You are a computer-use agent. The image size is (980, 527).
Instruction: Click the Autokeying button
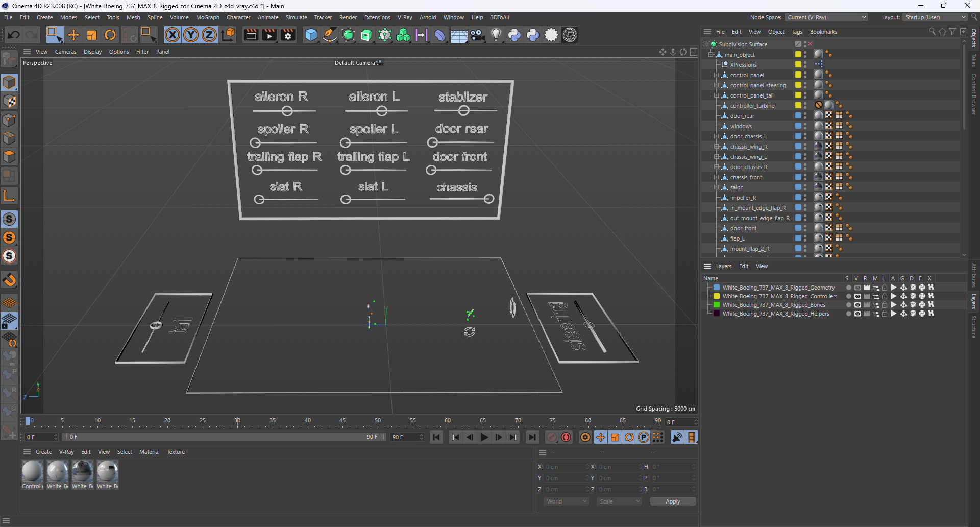(566, 437)
